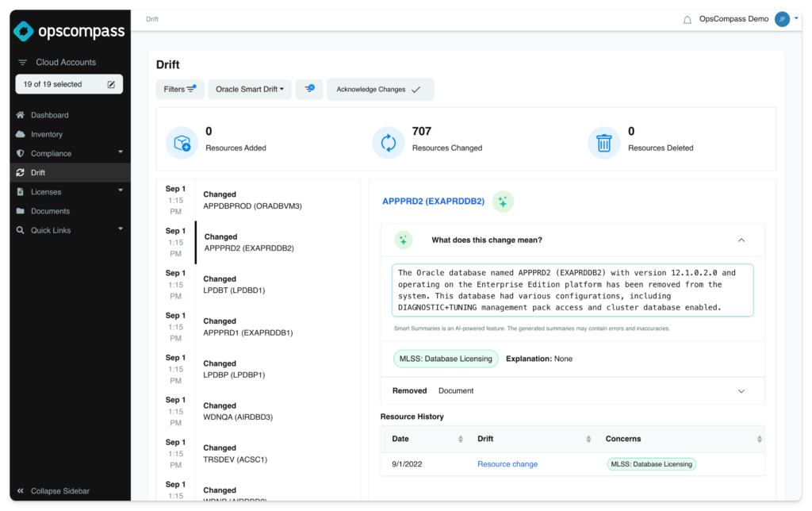Click Acknowledge Changes

(x=380, y=90)
